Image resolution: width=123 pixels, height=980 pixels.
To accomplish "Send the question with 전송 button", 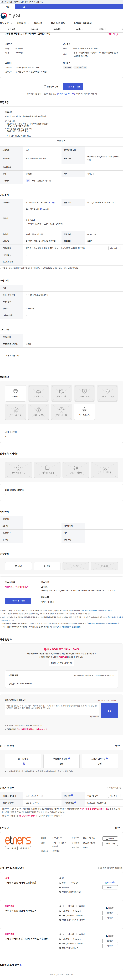I will point(109,711).
